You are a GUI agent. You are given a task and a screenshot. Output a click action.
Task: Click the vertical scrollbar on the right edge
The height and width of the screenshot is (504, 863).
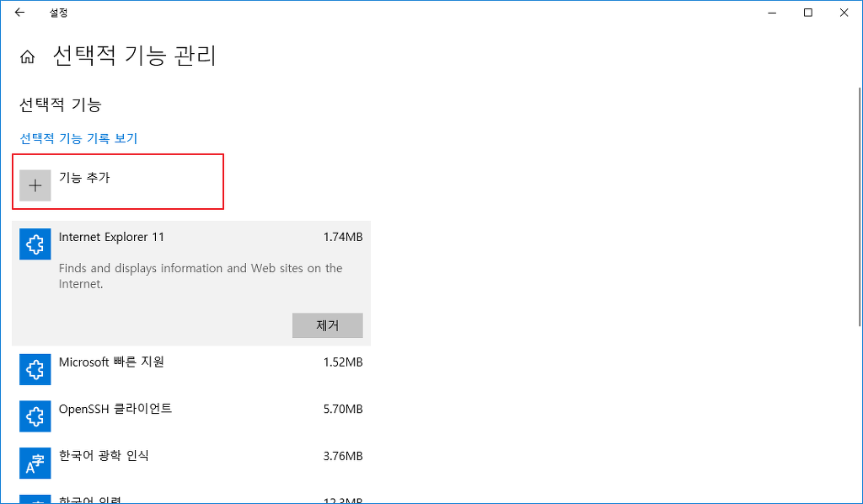coord(860,206)
